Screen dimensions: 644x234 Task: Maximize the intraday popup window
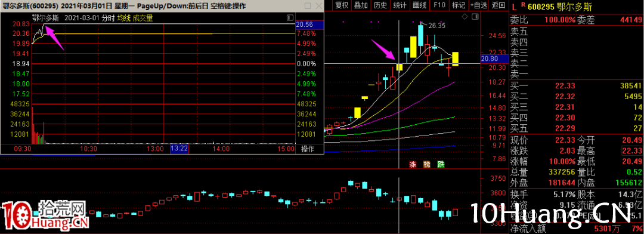[308, 7]
